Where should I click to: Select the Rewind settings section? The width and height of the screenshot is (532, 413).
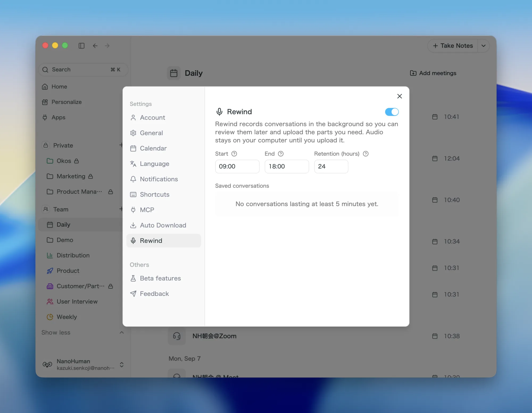tap(163, 241)
